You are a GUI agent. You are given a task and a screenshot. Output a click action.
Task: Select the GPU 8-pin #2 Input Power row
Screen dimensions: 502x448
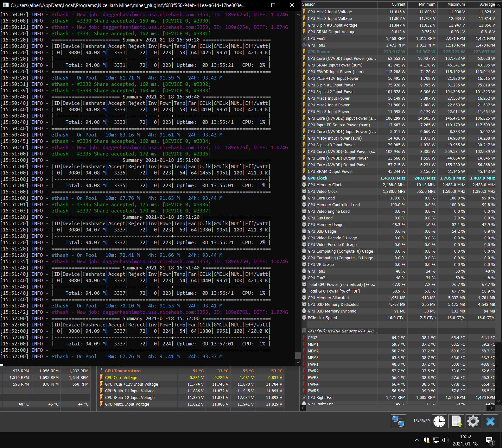click(399, 91)
